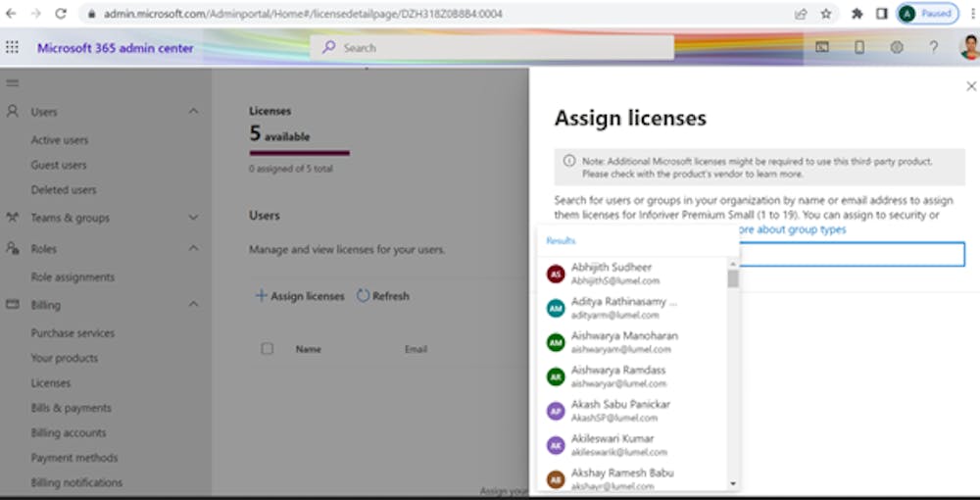Collapse the Roles section chevron
This screenshot has width=980, height=500.
coord(193,248)
